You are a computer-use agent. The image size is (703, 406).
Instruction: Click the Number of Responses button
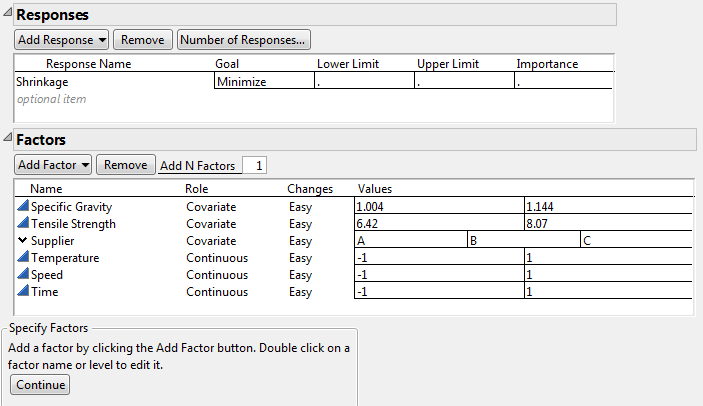click(244, 40)
